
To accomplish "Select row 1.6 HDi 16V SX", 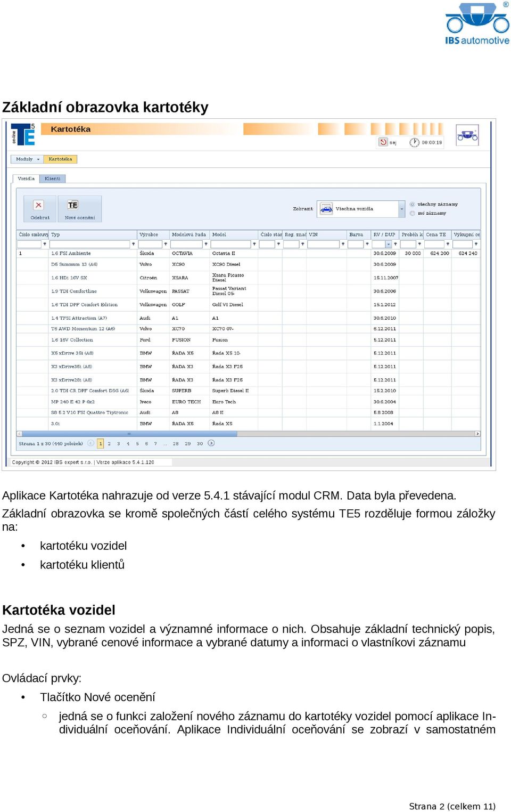I will click(249, 278).
